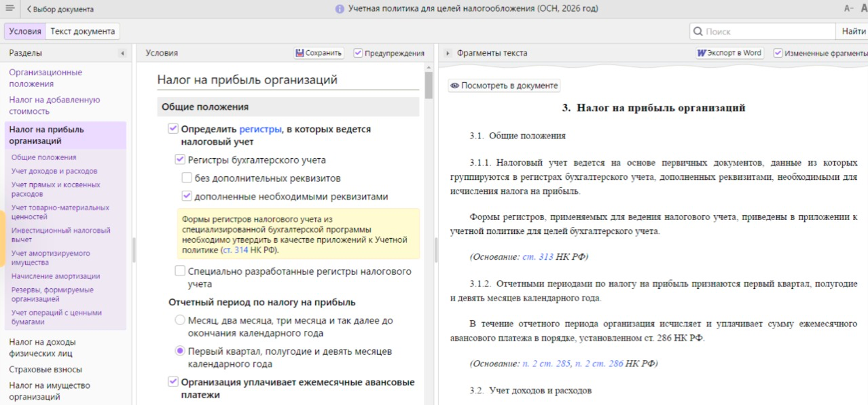The width and height of the screenshot is (868, 405).
Task: Open subsection 'Резервы, формируемые организацией'
Action: pyautogui.click(x=52, y=294)
